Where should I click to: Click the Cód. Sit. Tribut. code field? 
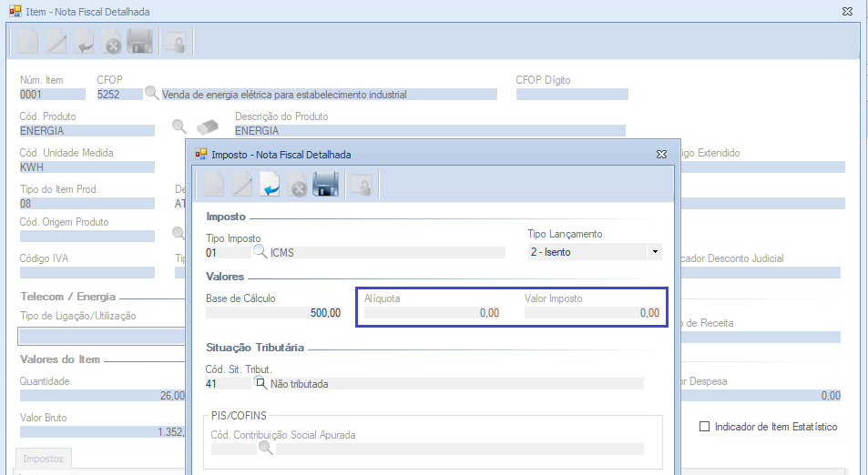[227, 384]
